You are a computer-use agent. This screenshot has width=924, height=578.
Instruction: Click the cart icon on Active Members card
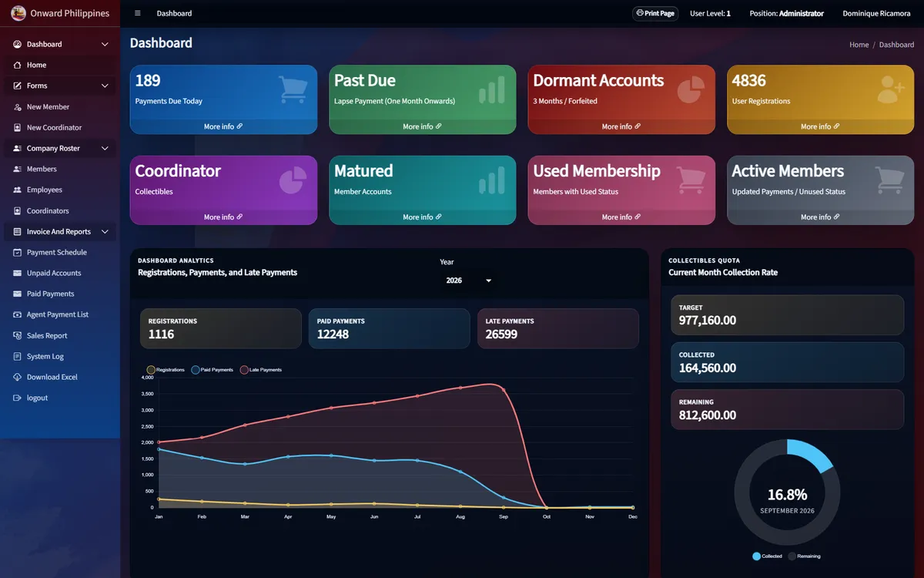pyautogui.click(x=890, y=180)
